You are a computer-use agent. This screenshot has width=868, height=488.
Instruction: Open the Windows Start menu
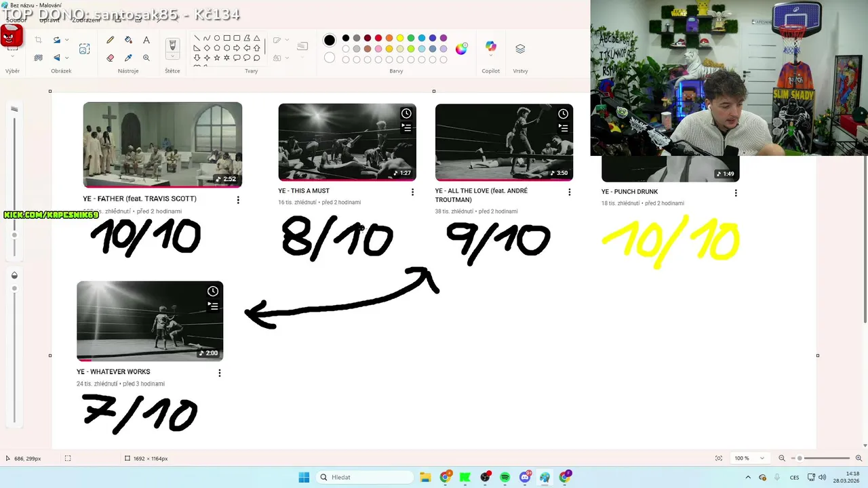tap(304, 477)
